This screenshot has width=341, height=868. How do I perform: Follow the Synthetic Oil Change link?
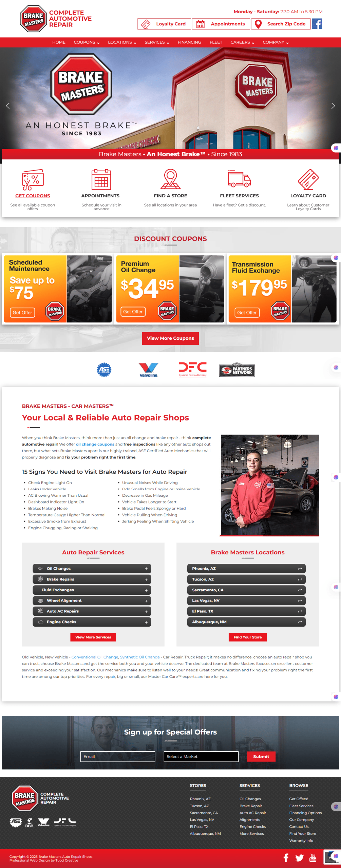click(140, 657)
